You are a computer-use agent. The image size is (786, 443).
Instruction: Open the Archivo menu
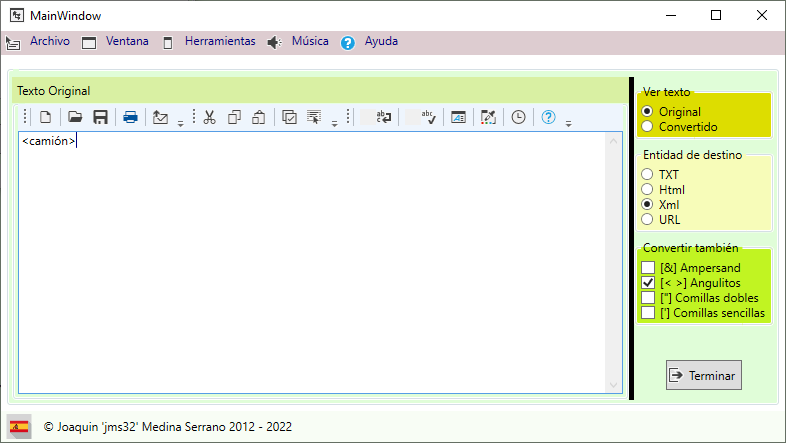(49, 42)
